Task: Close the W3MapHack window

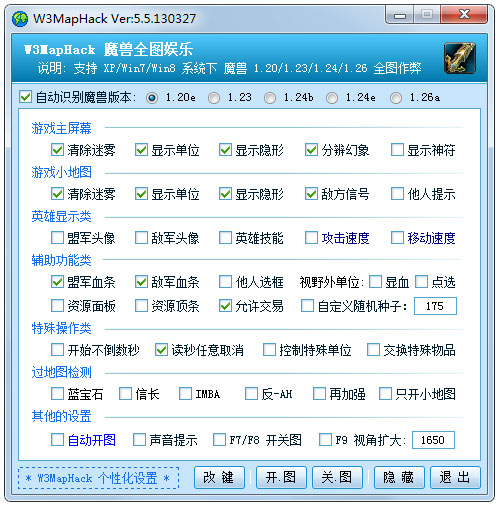Action: click(464, 15)
